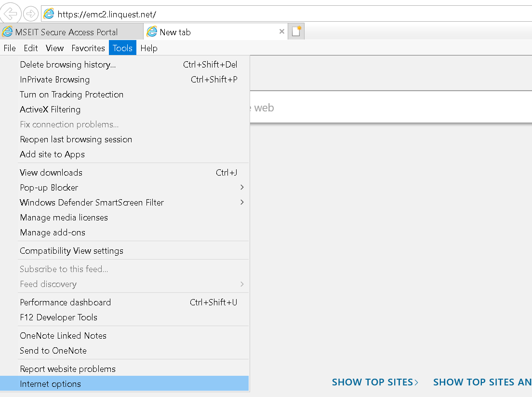
Task: Select Send to OneNote
Action: pos(124,351)
